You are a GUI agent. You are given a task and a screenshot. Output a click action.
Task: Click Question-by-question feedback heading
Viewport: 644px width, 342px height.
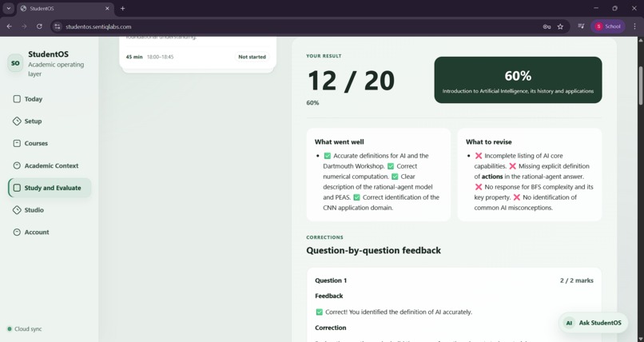click(x=373, y=250)
